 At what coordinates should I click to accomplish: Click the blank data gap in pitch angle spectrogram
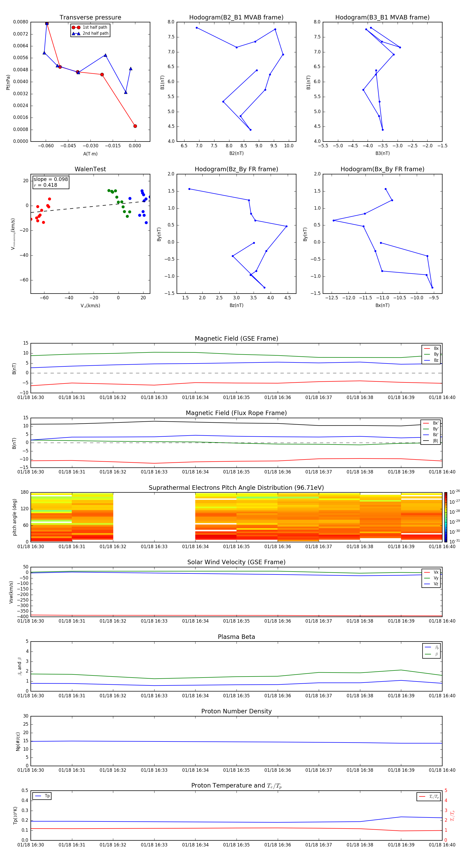point(154,517)
